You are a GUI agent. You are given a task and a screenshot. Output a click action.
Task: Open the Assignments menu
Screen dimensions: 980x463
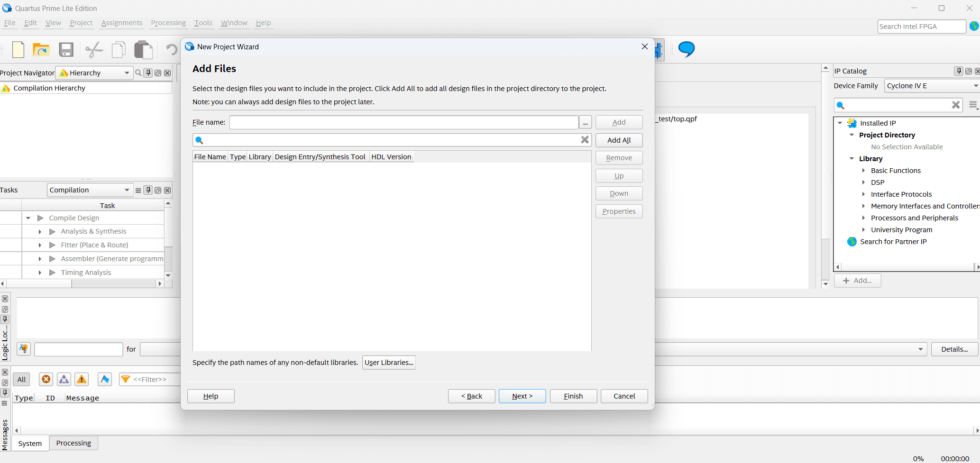point(121,23)
